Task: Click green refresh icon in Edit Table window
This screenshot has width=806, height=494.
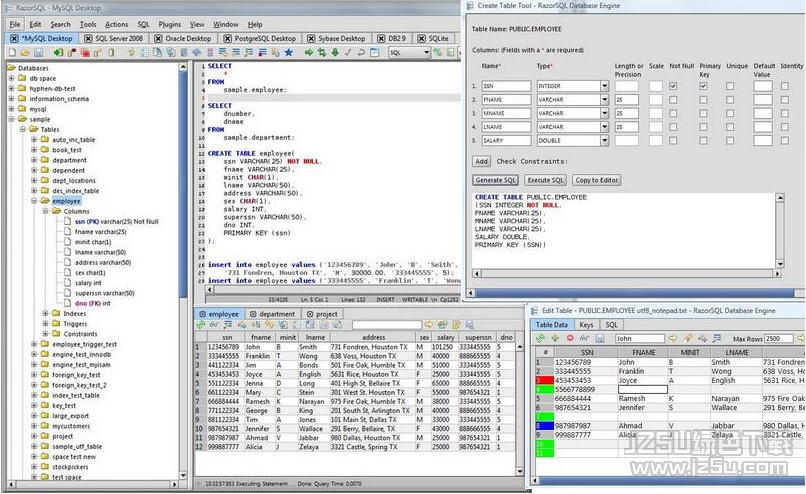Action: tap(540, 338)
